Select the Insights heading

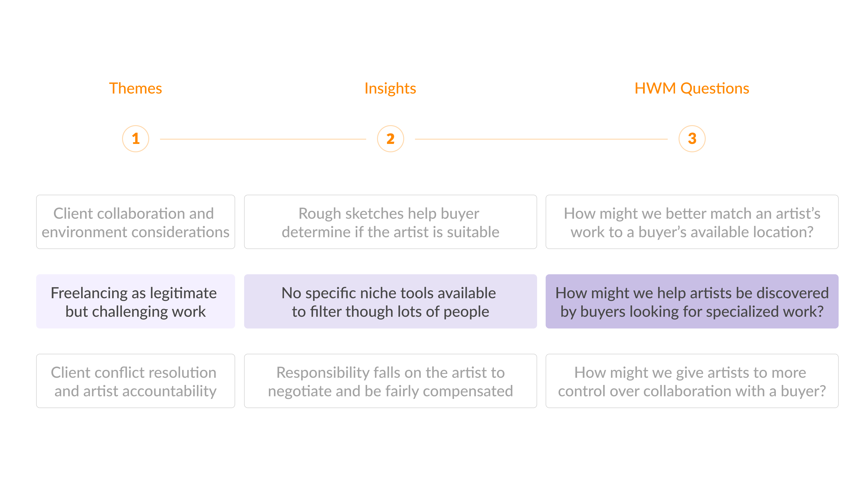click(390, 89)
